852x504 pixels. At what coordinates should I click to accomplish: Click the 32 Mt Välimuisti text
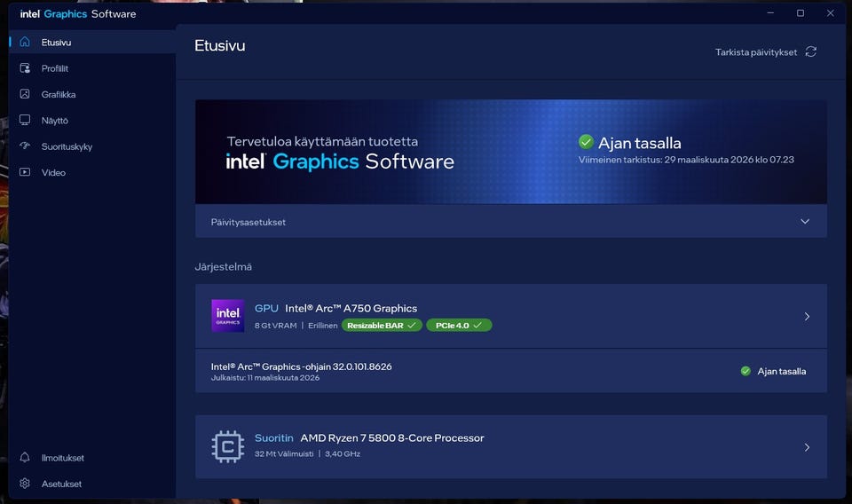(284, 454)
